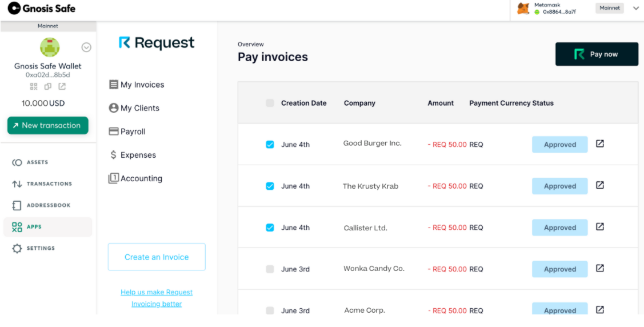The width and height of the screenshot is (644, 327).
Task: Open Safe address in block explorer
Action: 62,86
